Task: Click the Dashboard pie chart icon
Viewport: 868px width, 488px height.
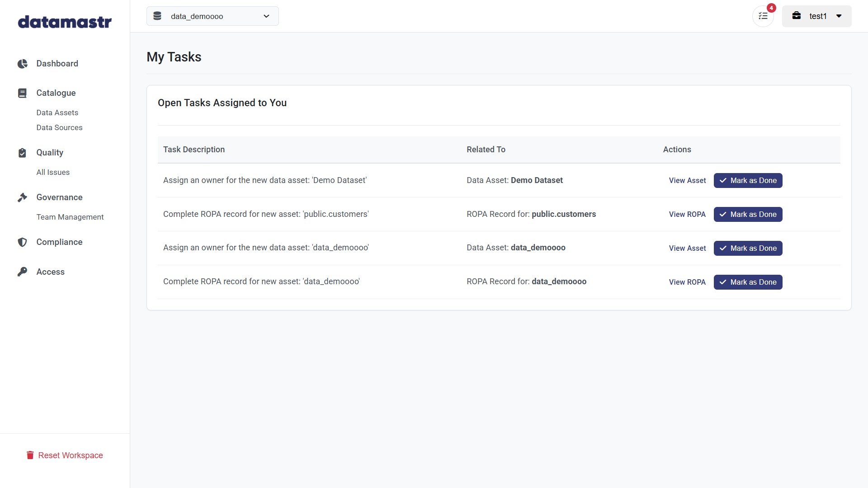Action: pos(22,64)
